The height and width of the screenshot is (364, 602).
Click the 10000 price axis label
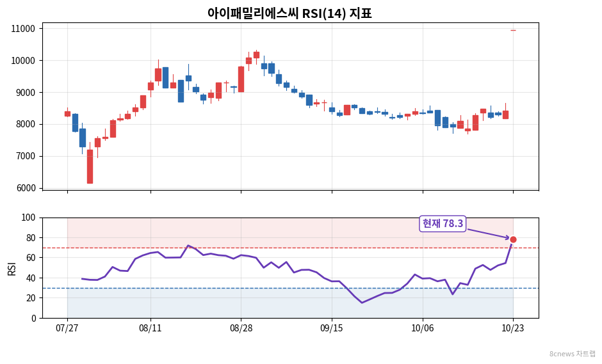tap(23, 61)
